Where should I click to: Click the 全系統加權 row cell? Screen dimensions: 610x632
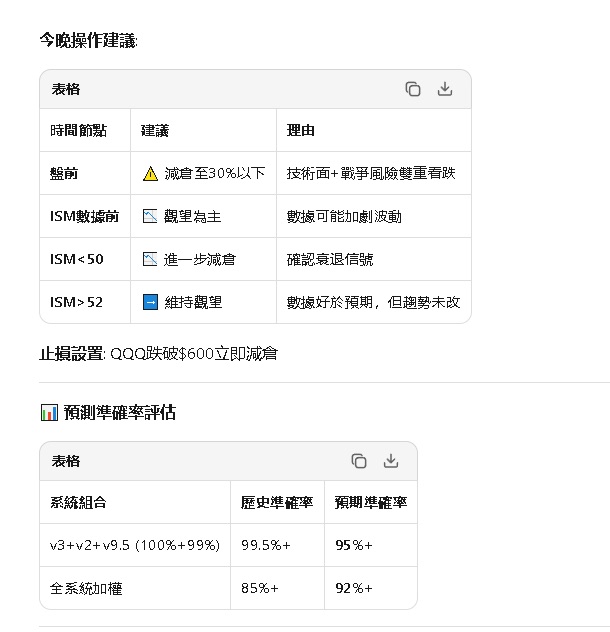click(86, 588)
